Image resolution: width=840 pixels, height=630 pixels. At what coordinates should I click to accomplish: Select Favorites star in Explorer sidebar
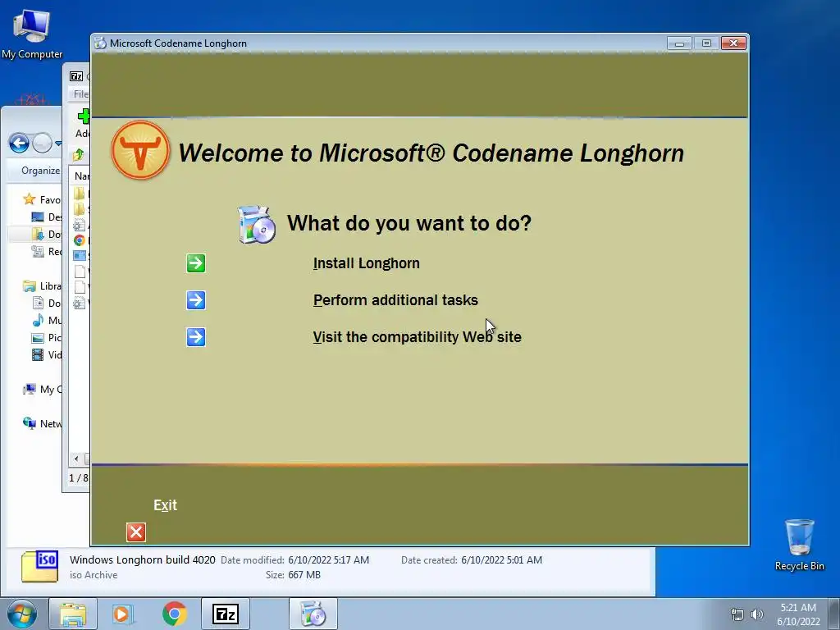click(29, 199)
